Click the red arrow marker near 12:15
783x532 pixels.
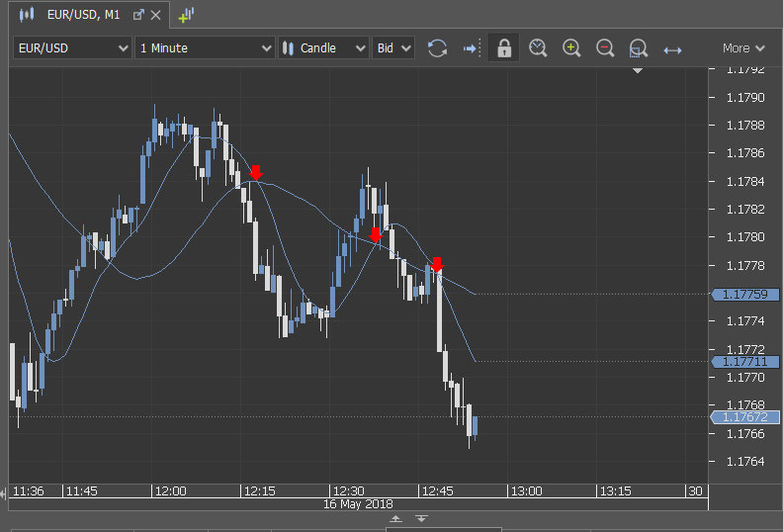(x=256, y=172)
